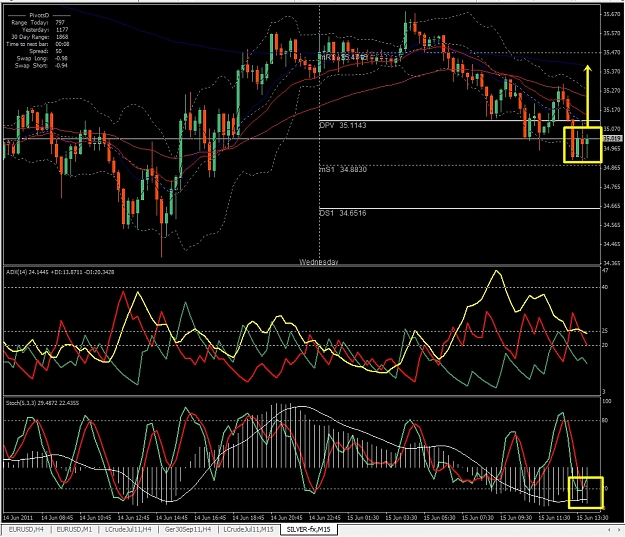This screenshot has width=625, height=537.
Task: Click the Time to next bar value
Action: (62, 44)
